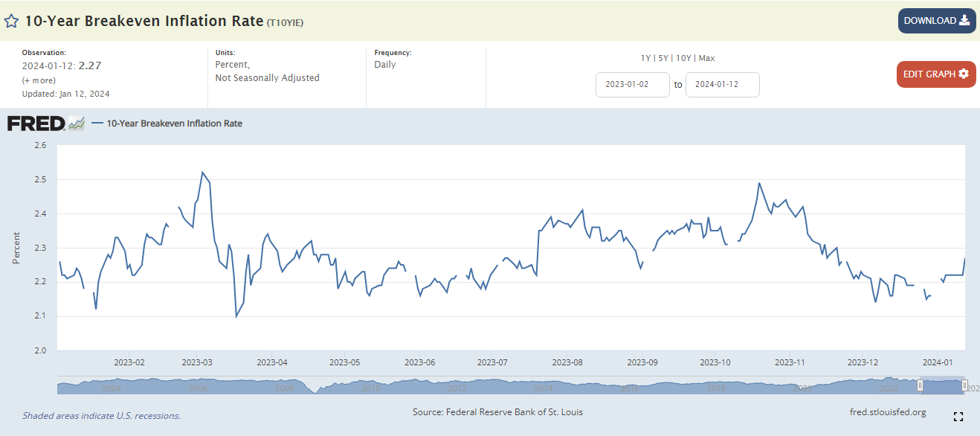Screen dimensions: 980x436
Task: Click the chart line's final January 2024 point
Action: 964,259
